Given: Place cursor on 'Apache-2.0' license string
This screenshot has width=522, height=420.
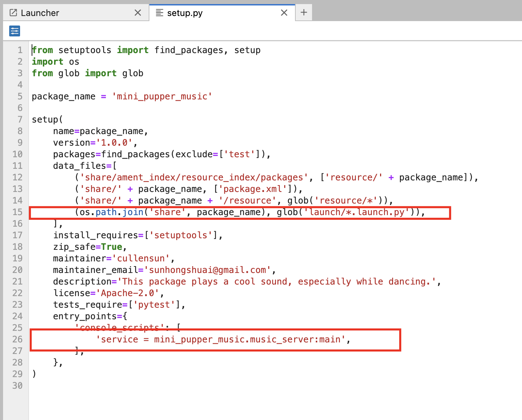Looking at the screenshot, I should [128, 293].
